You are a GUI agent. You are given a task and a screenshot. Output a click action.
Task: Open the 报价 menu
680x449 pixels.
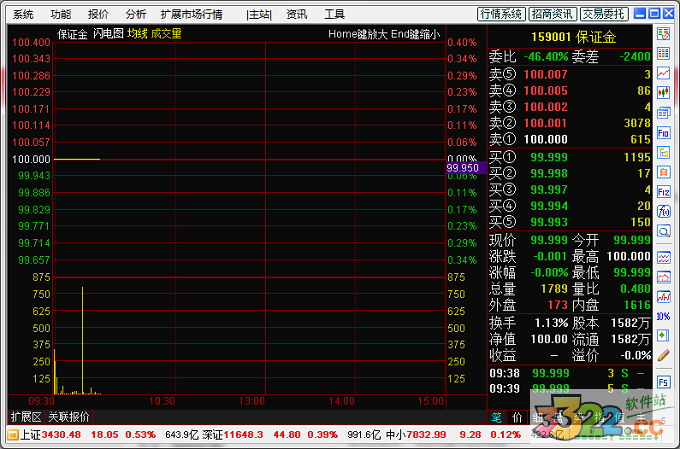[x=98, y=14]
